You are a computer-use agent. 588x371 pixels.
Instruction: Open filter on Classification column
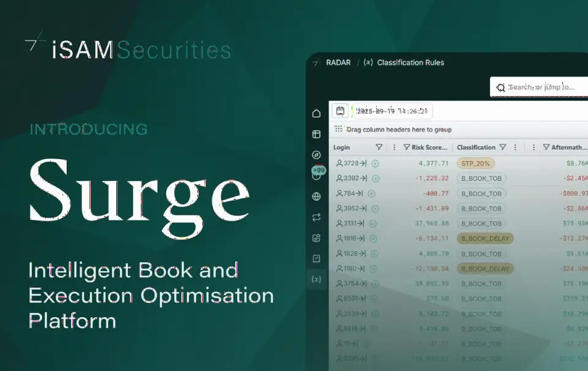click(503, 147)
